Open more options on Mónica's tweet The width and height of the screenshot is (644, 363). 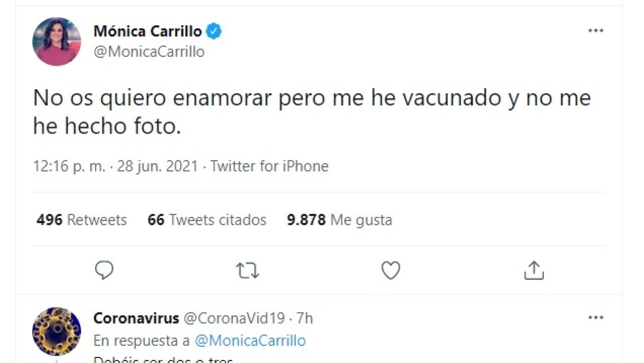596,31
